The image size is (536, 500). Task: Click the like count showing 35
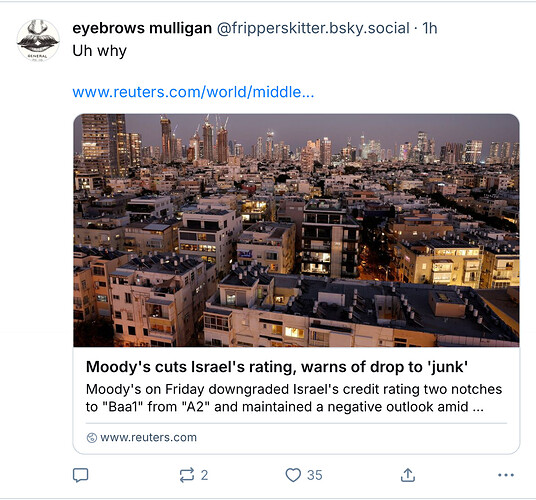click(314, 475)
